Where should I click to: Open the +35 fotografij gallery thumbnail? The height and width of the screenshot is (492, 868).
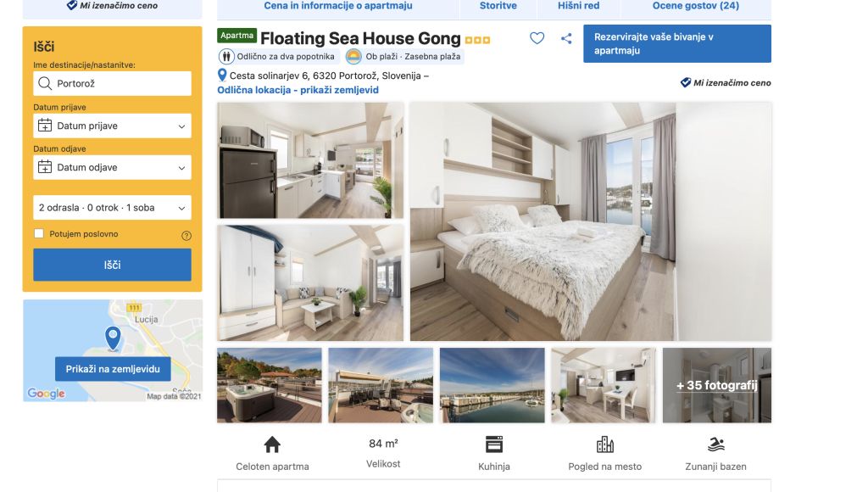pos(717,385)
